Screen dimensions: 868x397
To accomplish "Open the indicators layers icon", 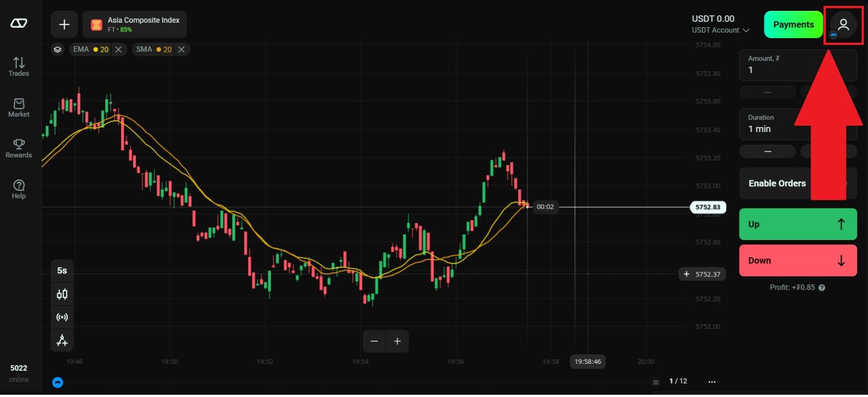I will pyautogui.click(x=58, y=49).
